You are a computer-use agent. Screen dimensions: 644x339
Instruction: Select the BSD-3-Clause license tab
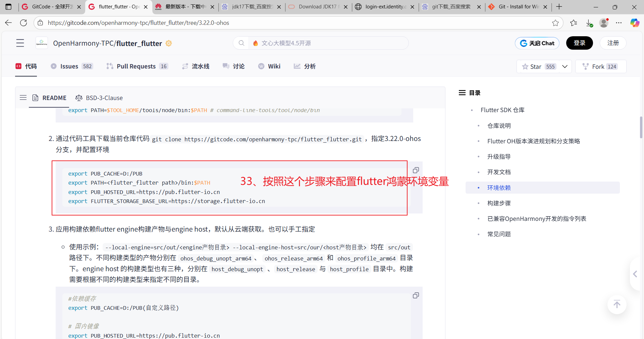(99, 98)
